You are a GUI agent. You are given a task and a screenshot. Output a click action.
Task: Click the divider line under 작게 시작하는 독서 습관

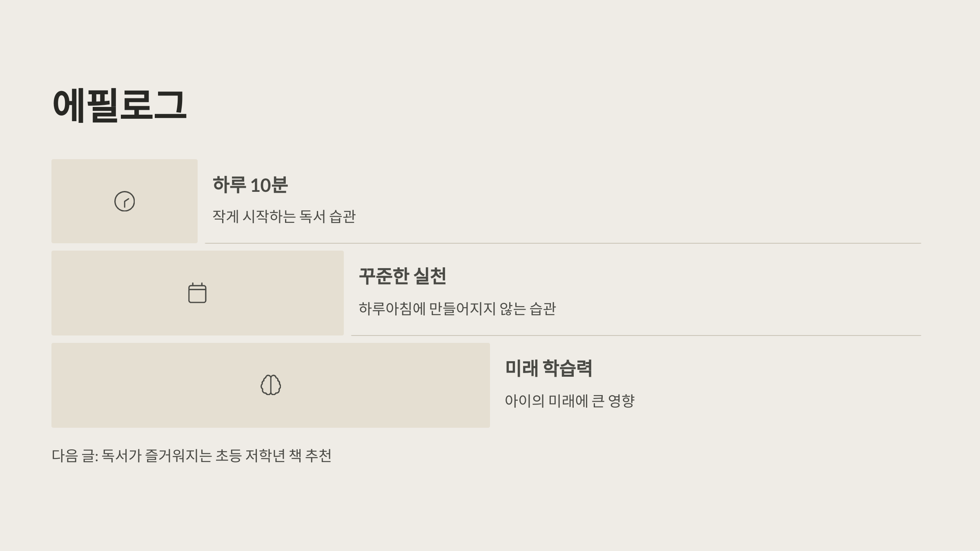click(x=563, y=243)
